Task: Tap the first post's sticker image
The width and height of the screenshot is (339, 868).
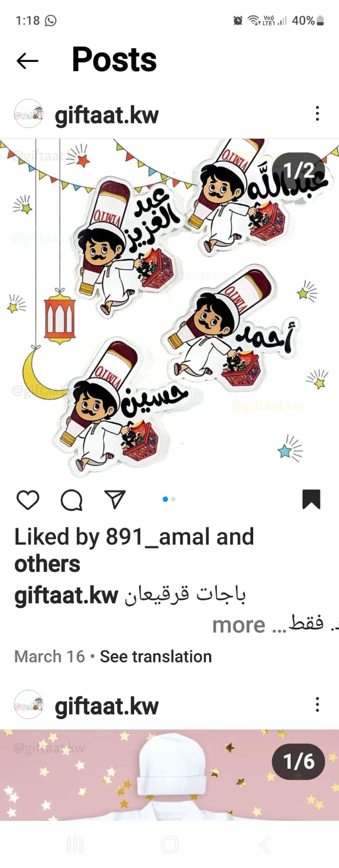Action: [169, 308]
